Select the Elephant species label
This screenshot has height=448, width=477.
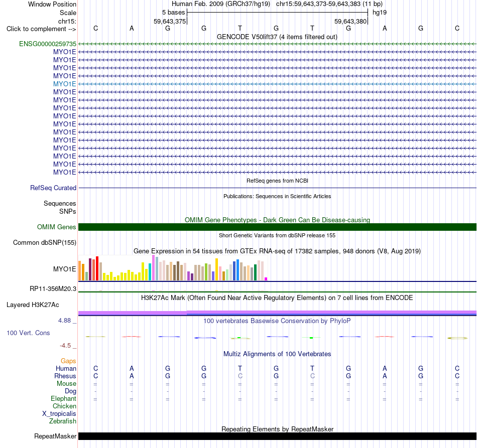(x=64, y=398)
